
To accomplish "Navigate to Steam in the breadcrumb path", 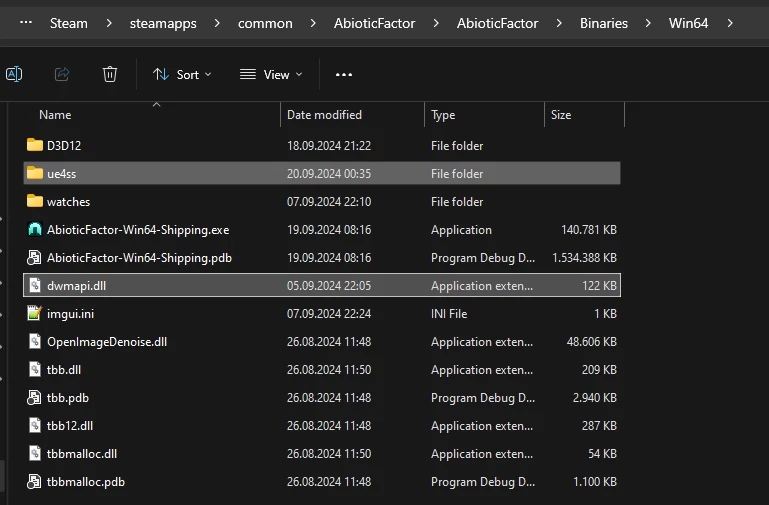I will click(69, 23).
